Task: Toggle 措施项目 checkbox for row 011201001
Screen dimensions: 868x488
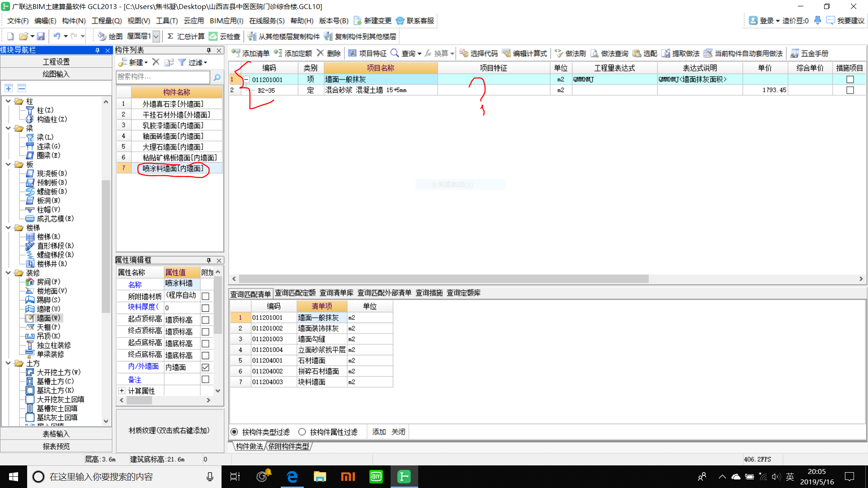Action: [850, 80]
